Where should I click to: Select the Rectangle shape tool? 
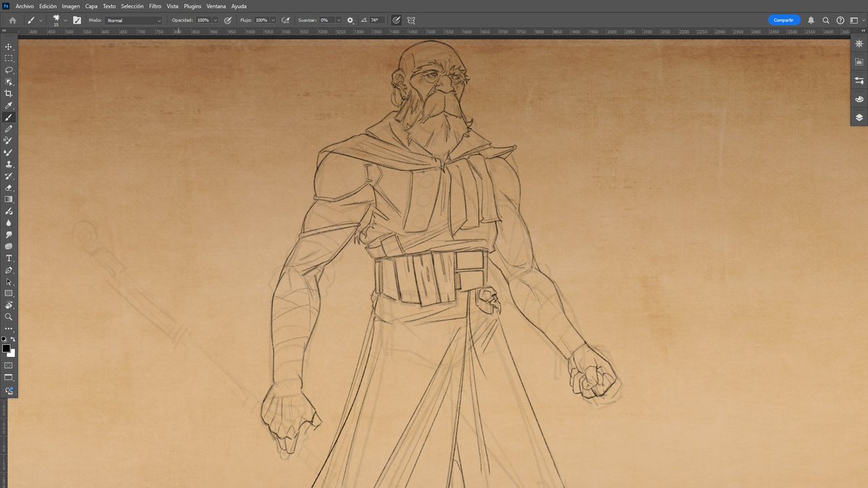tap(9, 293)
